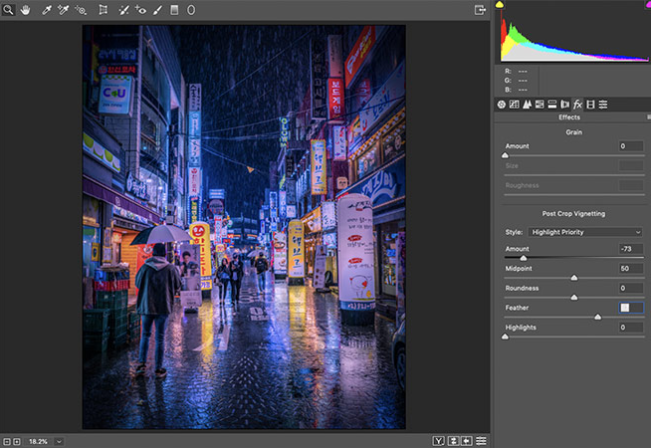Click the Post Crop Vignetting heading
The image size is (651, 448).
click(573, 214)
